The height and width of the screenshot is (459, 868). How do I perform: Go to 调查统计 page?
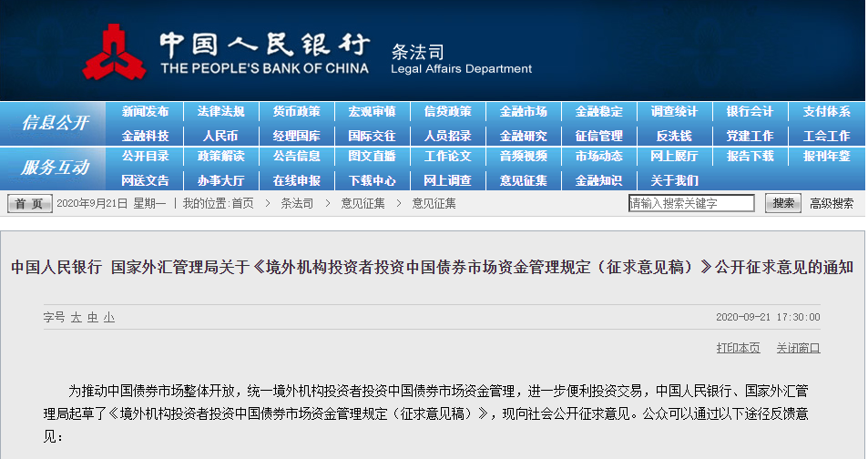coord(674,111)
